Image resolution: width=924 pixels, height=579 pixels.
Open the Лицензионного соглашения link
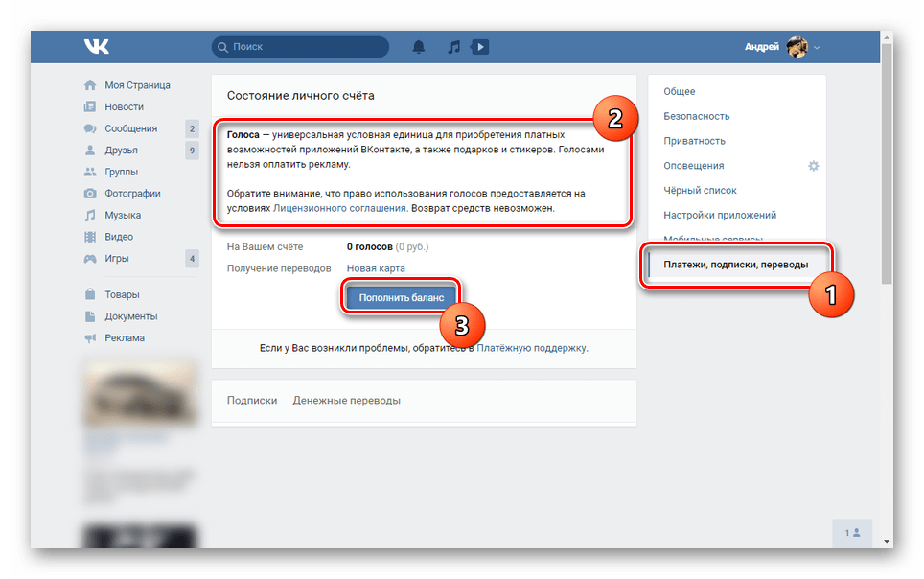point(339,208)
